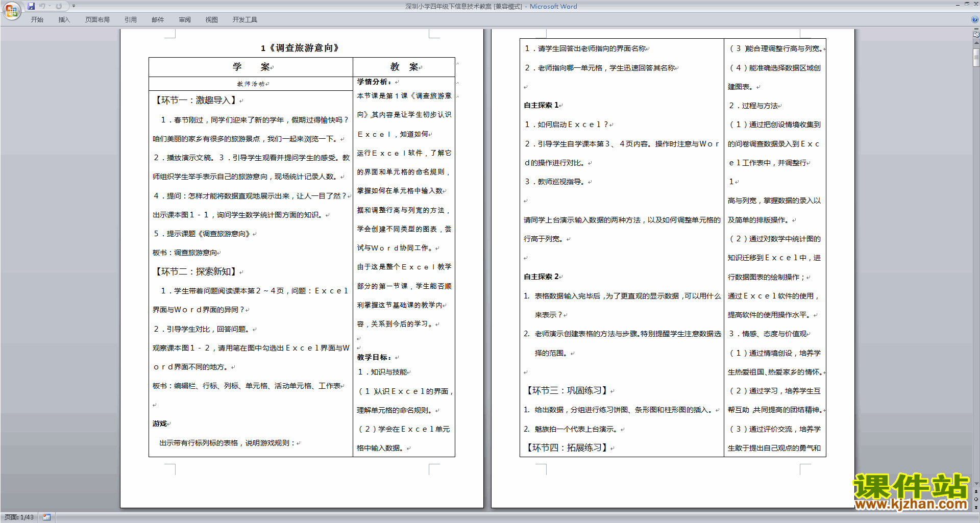
Task: Click the line 1．请学生回答出老师指向的界面名称
Action: click(x=585, y=48)
